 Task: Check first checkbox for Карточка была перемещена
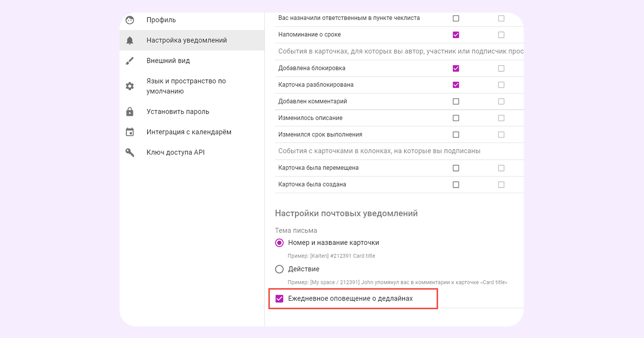click(456, 168)
